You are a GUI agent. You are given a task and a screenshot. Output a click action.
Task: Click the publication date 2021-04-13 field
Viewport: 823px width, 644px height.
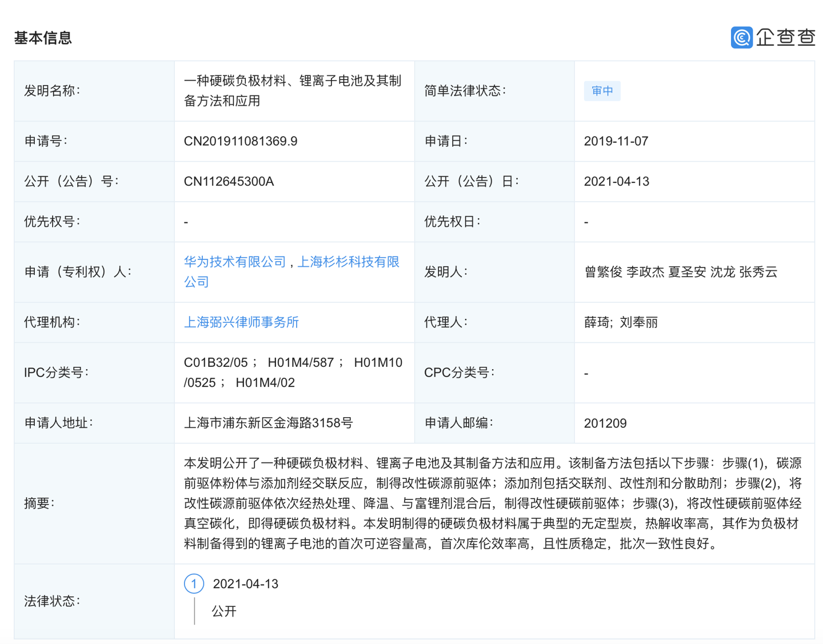pos(617,181)
